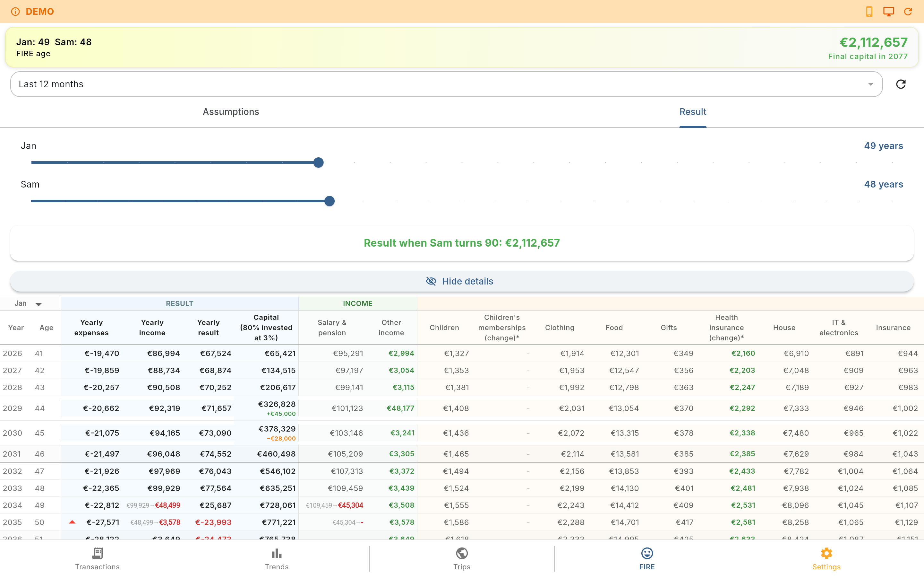
Task: Click Salary & pension column header
Action: (x=332, y=328)
